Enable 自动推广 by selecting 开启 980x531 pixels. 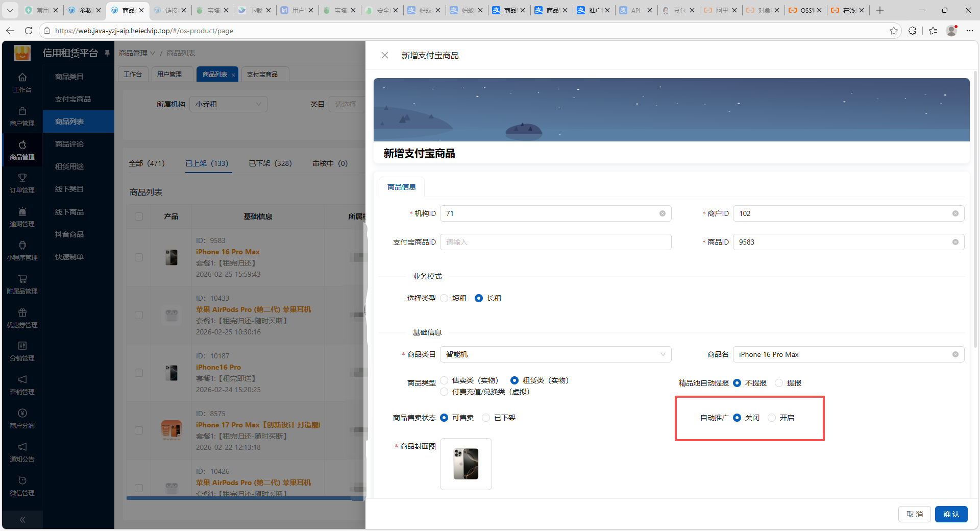click(x=772, y=418)
